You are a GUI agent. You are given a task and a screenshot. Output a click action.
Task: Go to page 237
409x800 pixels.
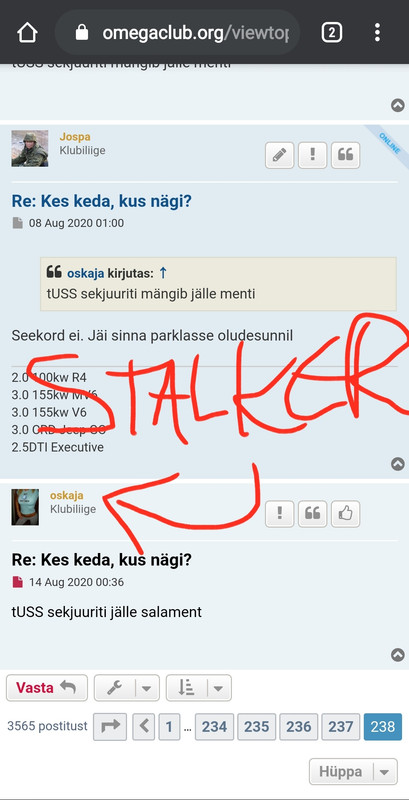[341, 727]
